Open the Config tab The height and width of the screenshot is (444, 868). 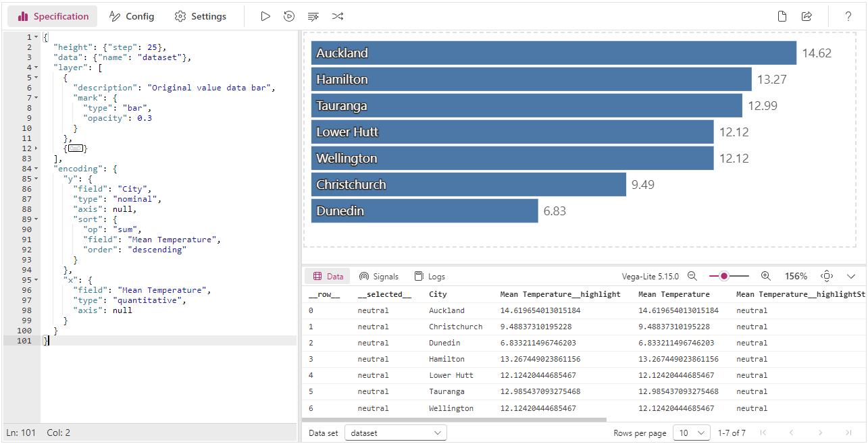[132, 16]
